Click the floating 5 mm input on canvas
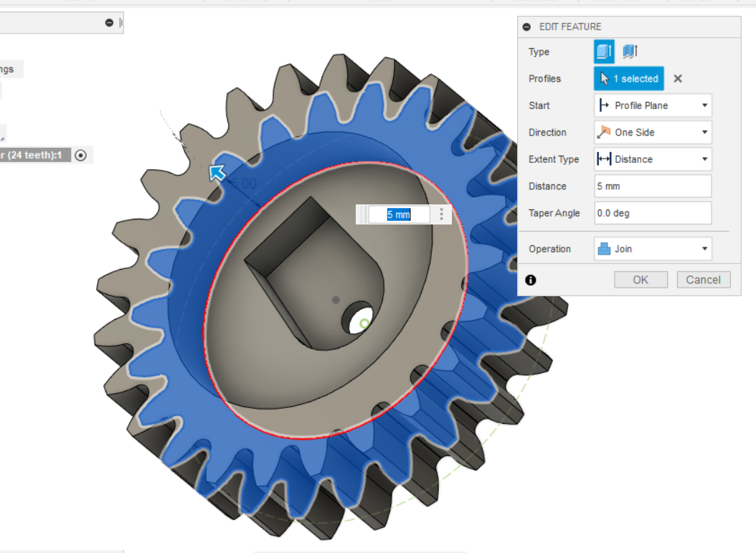Viewport: 756px width, 553px height. tap(399, 214)
